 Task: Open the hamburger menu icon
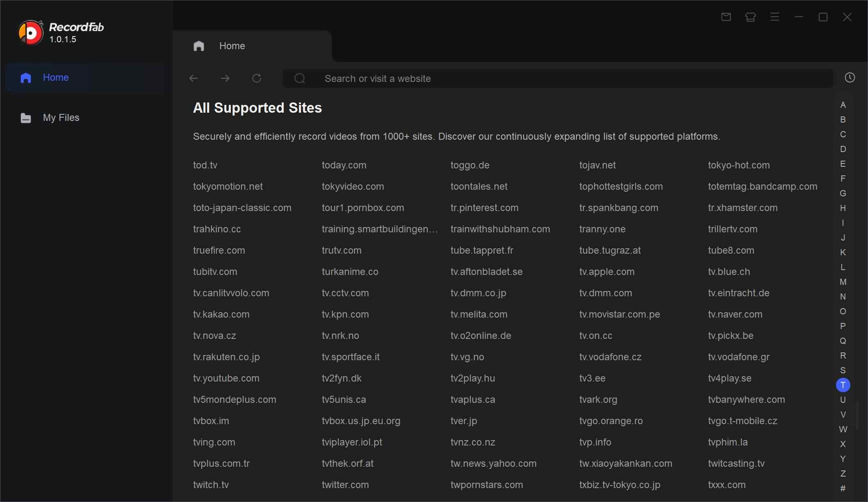click(775, 17)
